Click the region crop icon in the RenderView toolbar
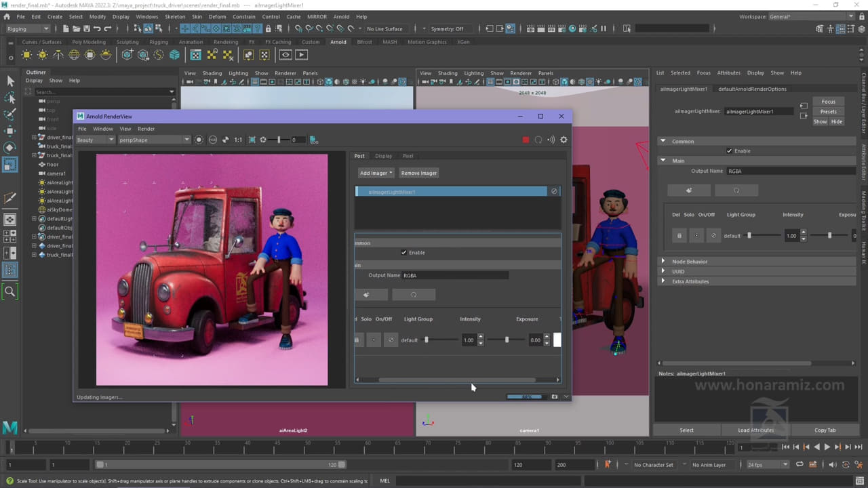 [252, 140]
